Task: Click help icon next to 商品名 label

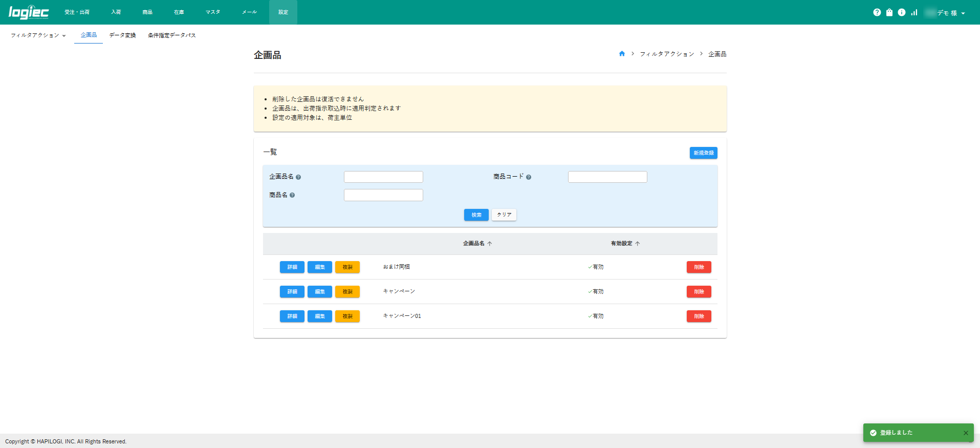Action: click(x=292, y=195)
